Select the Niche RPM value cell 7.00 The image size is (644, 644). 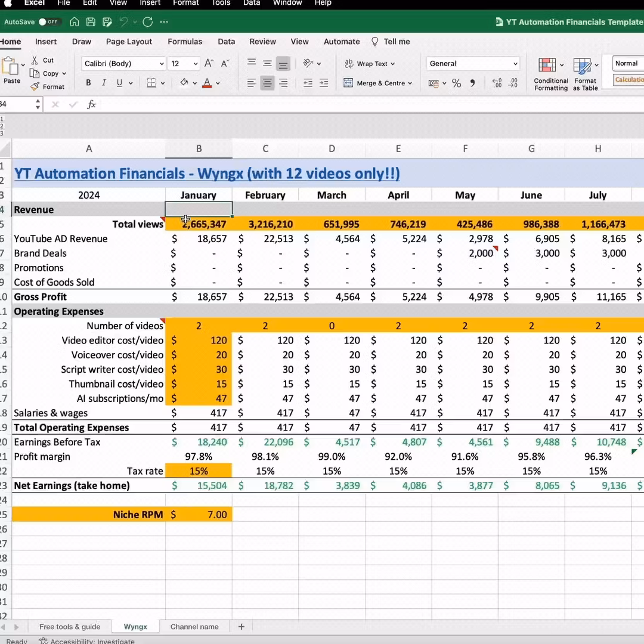199,515
